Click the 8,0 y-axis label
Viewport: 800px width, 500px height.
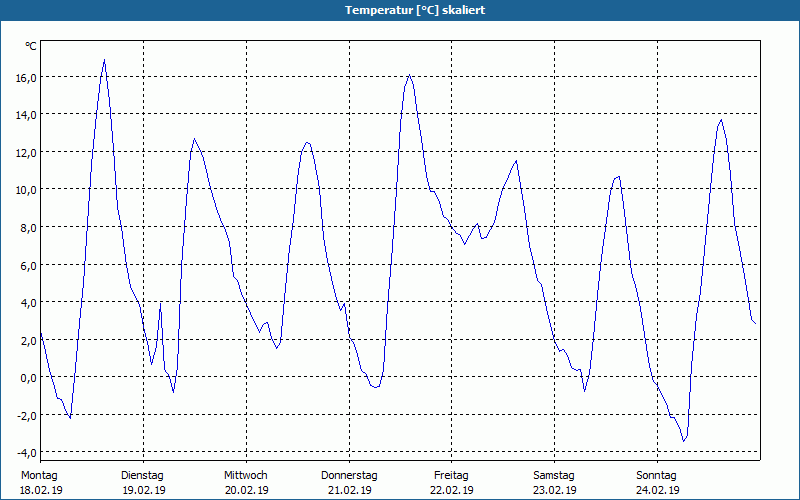pos(28,228)
